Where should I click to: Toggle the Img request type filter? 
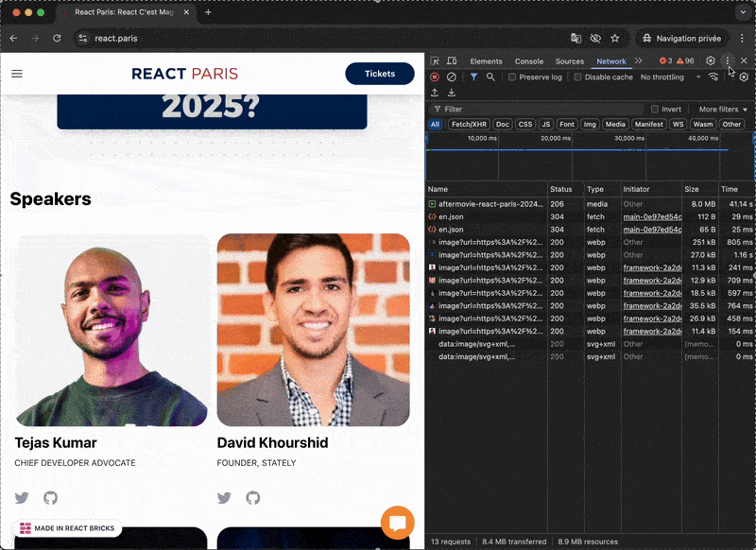click(x=590, y=125)
